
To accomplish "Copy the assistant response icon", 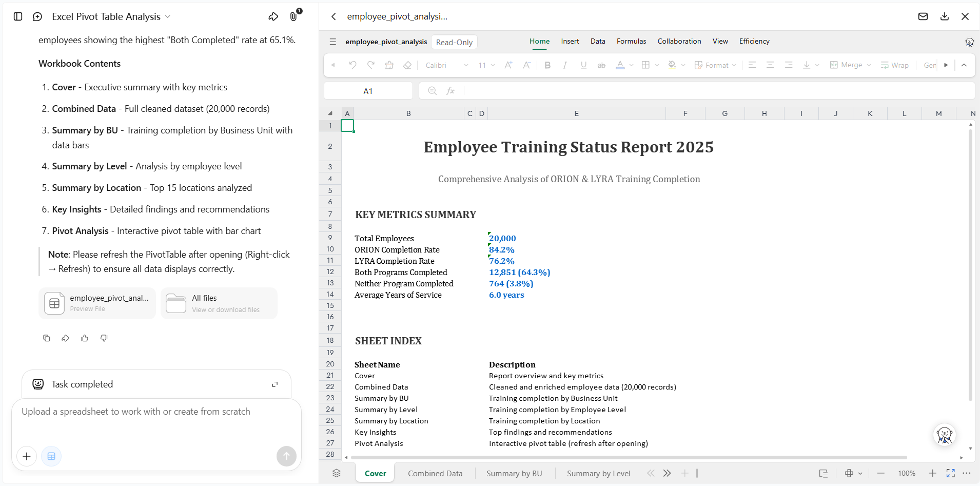I will [x=47, y=338].
